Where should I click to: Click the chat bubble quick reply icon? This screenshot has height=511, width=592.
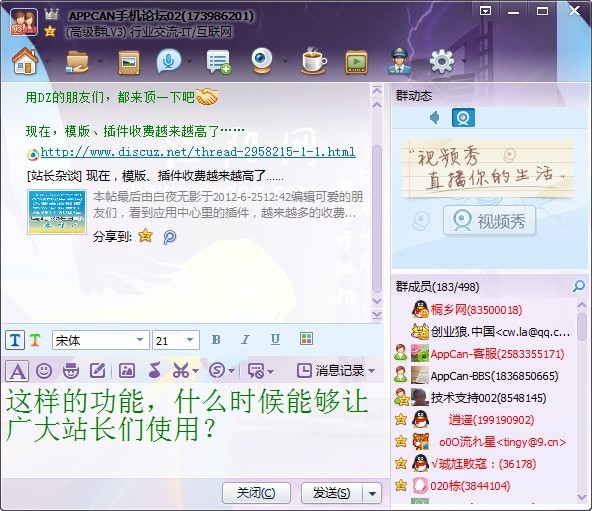pos(256,371)
